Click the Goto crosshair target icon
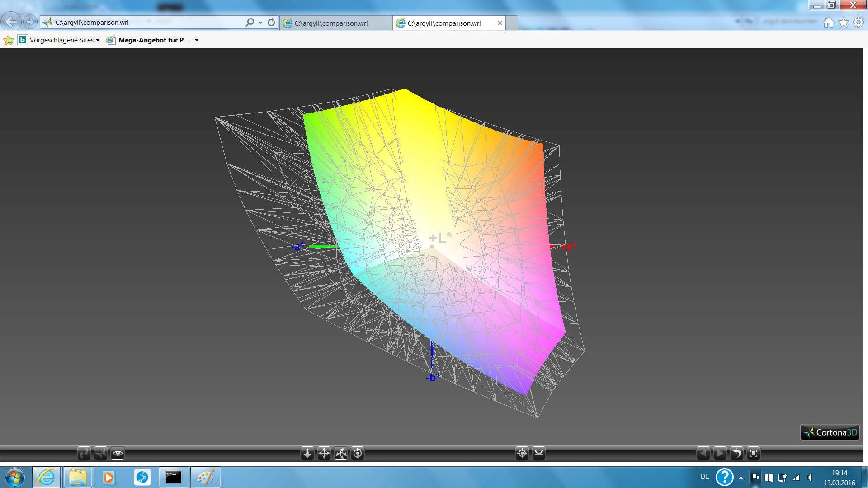Screen dimensions: 868x488 tap(522, 453)
